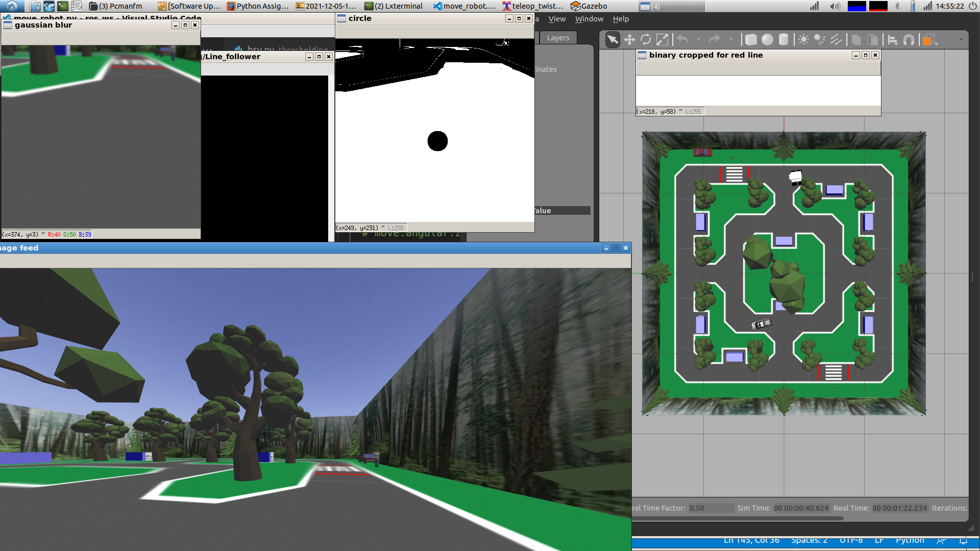Add a directional light

click(x=836, y=40)
